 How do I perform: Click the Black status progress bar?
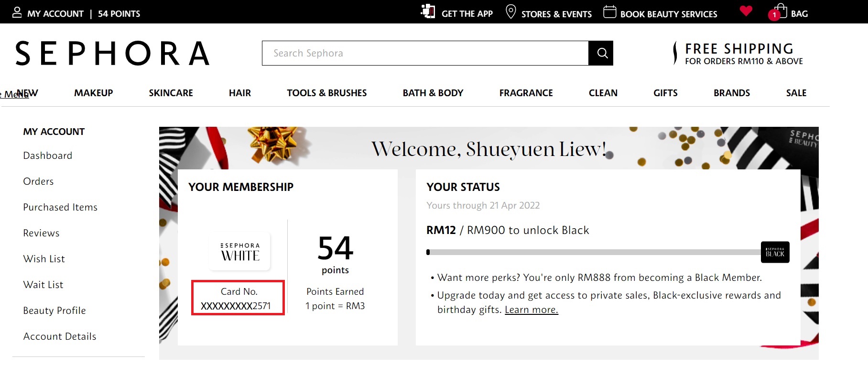point(594,252)
